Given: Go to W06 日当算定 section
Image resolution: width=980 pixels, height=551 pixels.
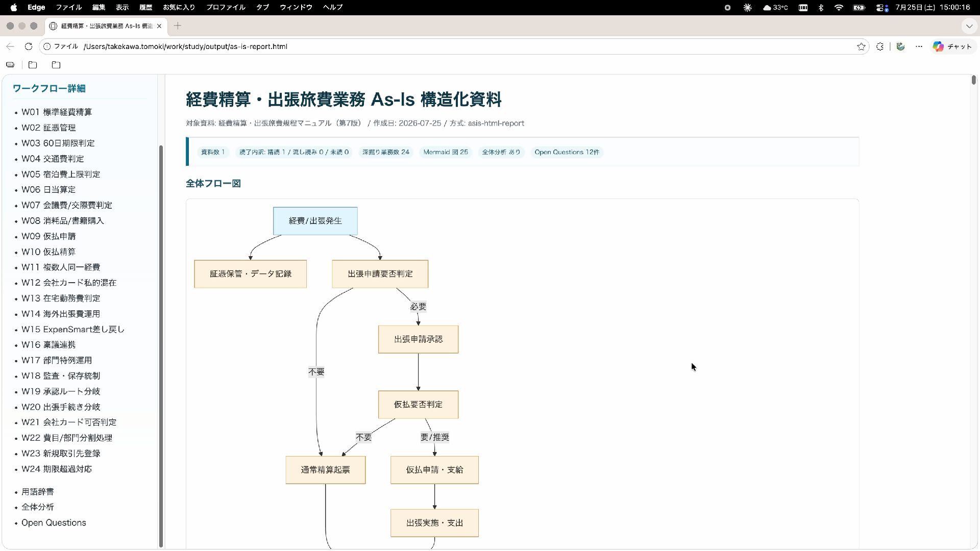Looking at the screenshot, I should (x=48, y=190).
